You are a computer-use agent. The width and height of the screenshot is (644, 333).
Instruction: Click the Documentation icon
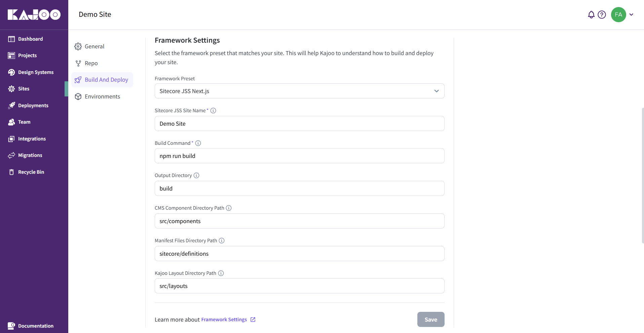pyautogui.click(x=11, y=326)
